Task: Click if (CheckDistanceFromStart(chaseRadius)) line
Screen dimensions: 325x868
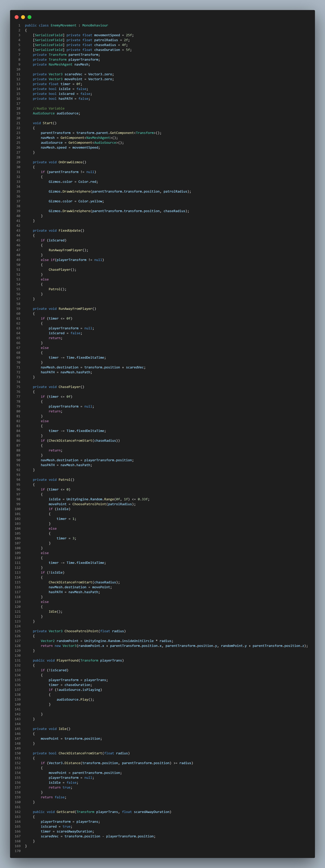Action: coord(80,441)
